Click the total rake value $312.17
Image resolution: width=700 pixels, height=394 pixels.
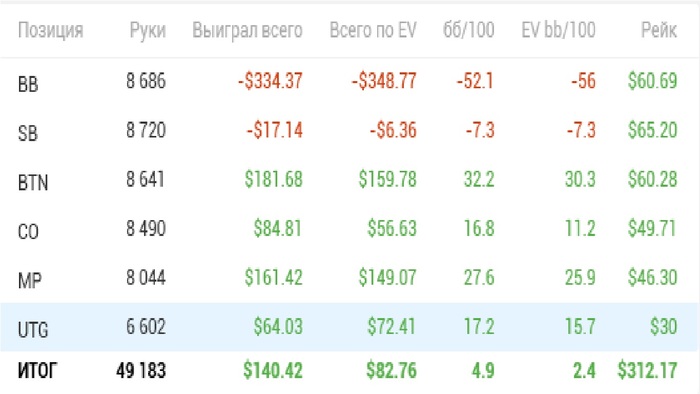pyautogui.click(x=647, y=370)
